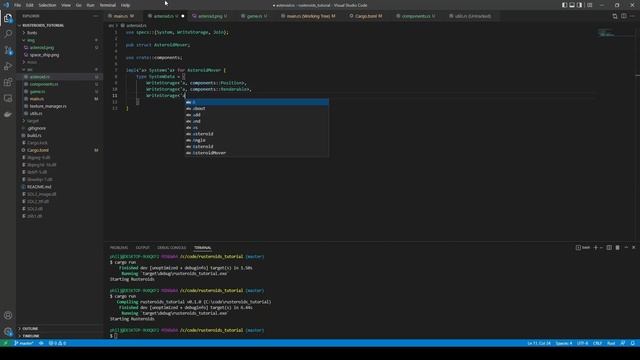Split the editor to the right
This screenshot has height=360, width=640.
click(624, 16)
